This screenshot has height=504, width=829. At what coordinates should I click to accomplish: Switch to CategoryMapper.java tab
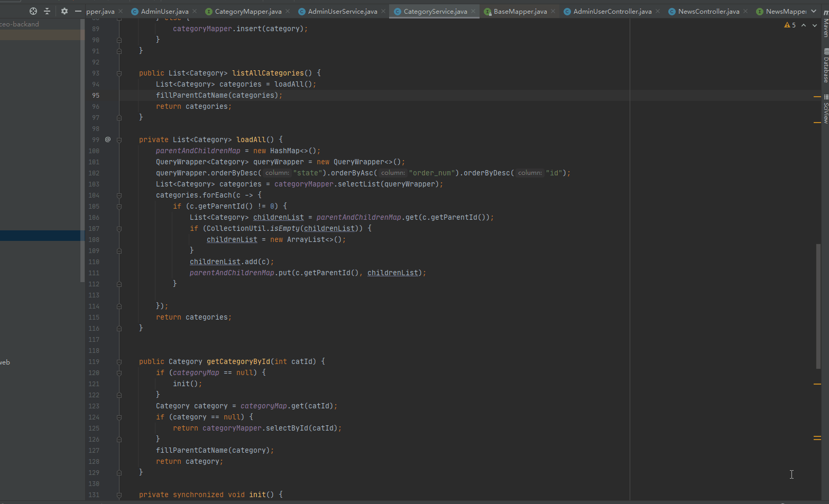[248, 11]
